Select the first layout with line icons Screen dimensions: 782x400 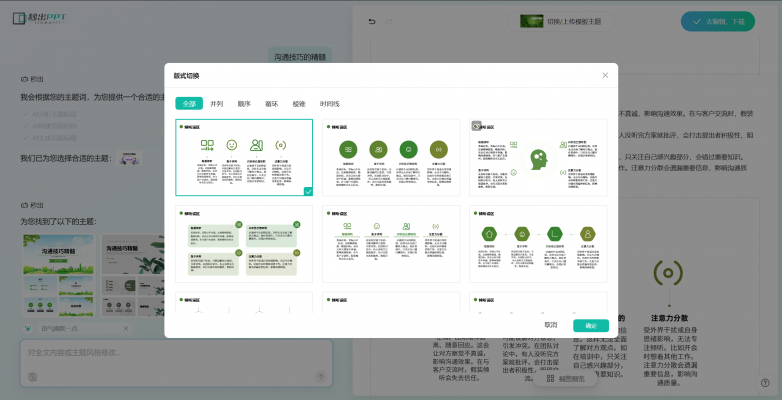(244, 157)
